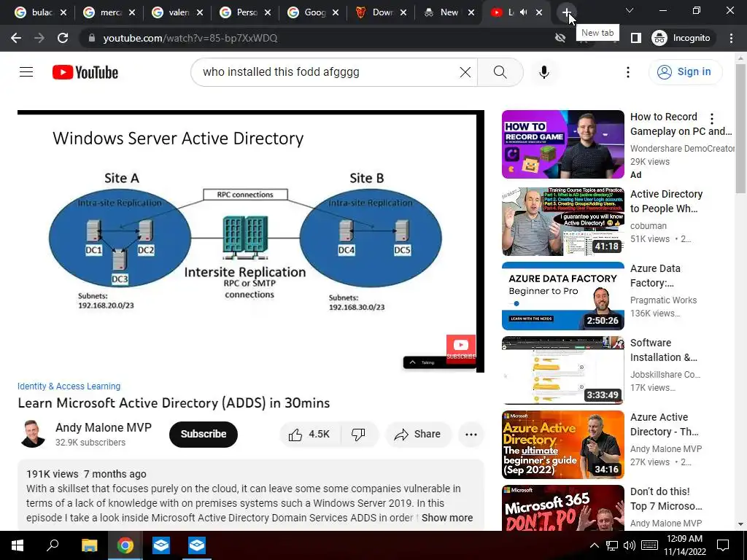The height and width of the screenshot is (560, 747).
Task: Open 'Azure Data Factory' video thumbnail
Action: 562,296
